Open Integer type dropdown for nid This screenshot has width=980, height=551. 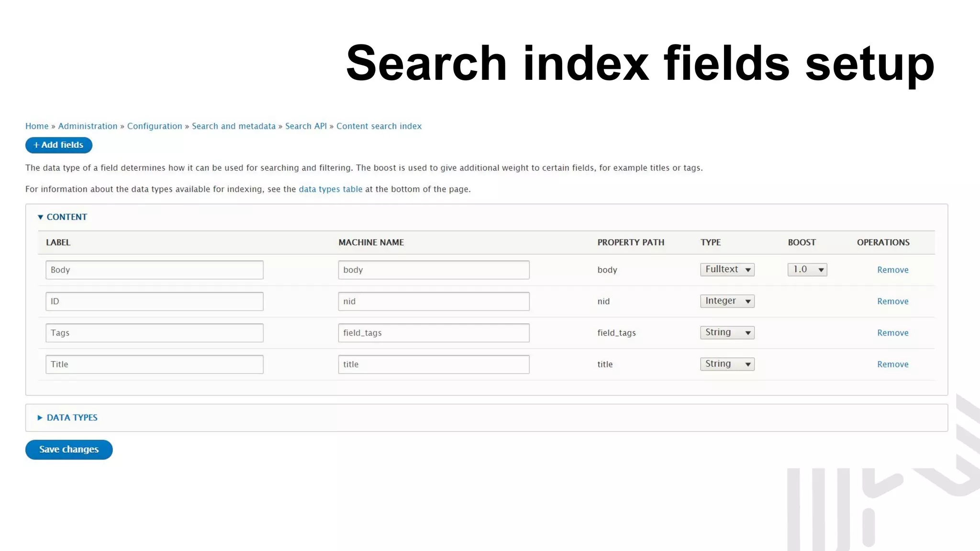[x=727, y=301]
